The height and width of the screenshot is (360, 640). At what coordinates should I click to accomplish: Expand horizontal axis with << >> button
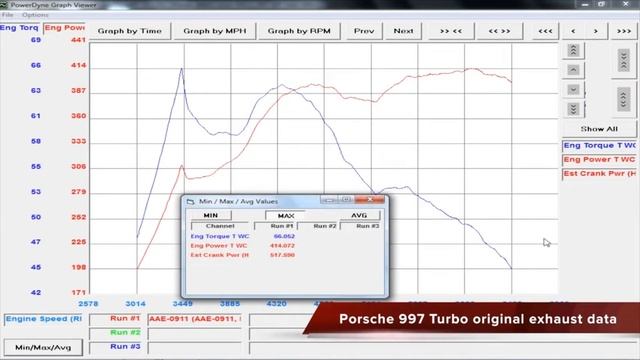(500, 31)
